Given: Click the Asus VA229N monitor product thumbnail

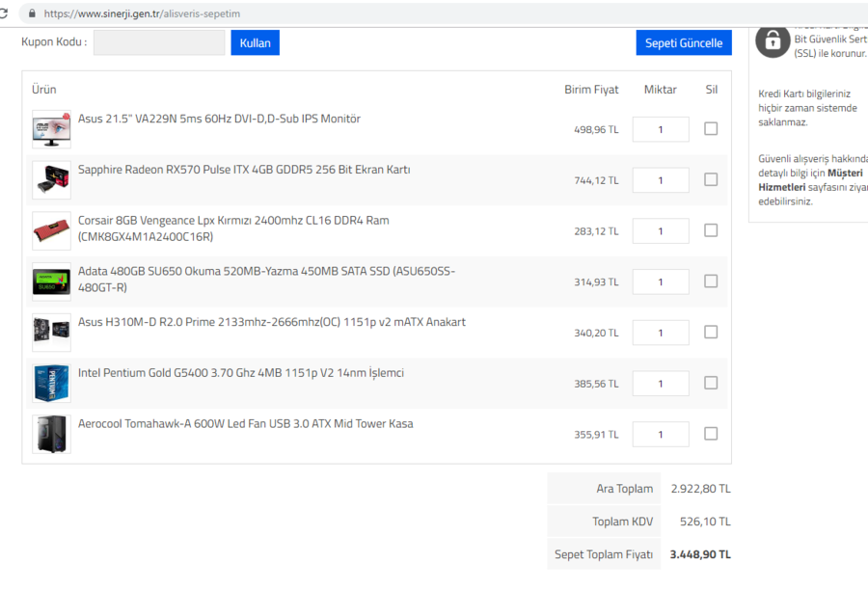Looking at the screenshot, I should pyautogui.click(x=51, y=129).
